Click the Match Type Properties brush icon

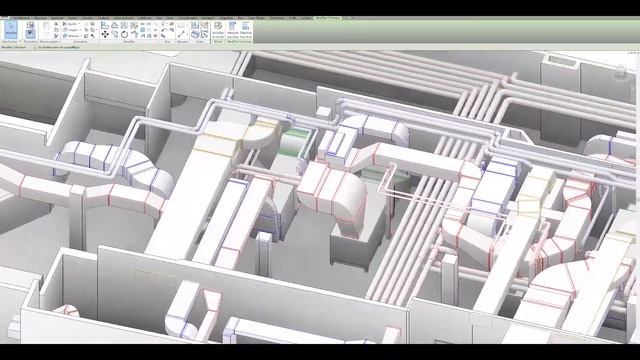point(56,36)
